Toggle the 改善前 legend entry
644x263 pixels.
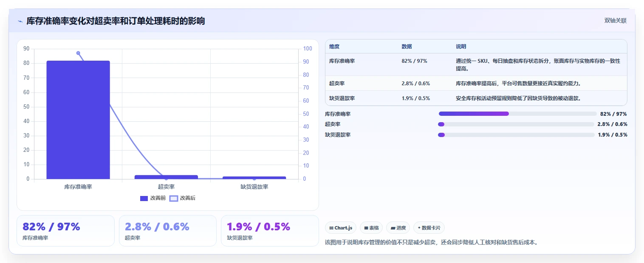[x=153, y=198]
